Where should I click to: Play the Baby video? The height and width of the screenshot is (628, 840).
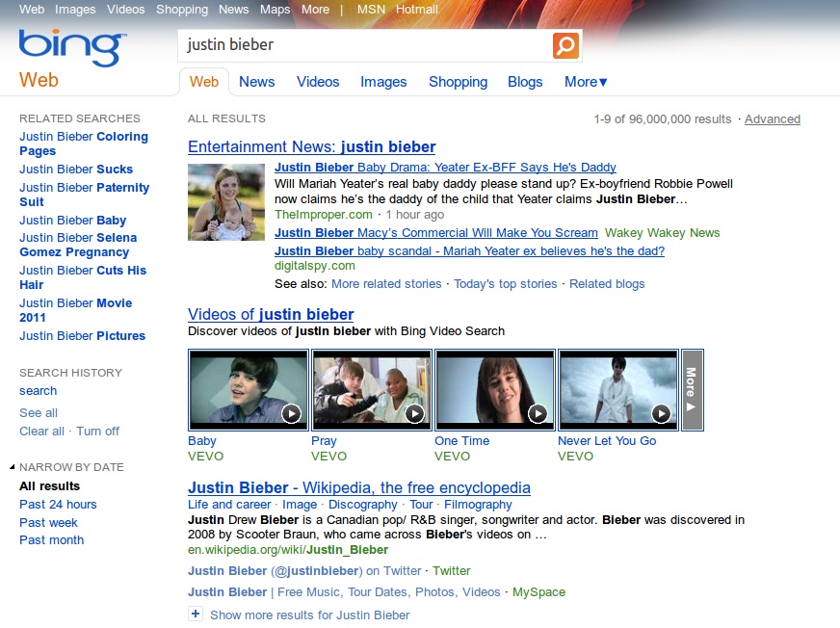tap(249, 389)
